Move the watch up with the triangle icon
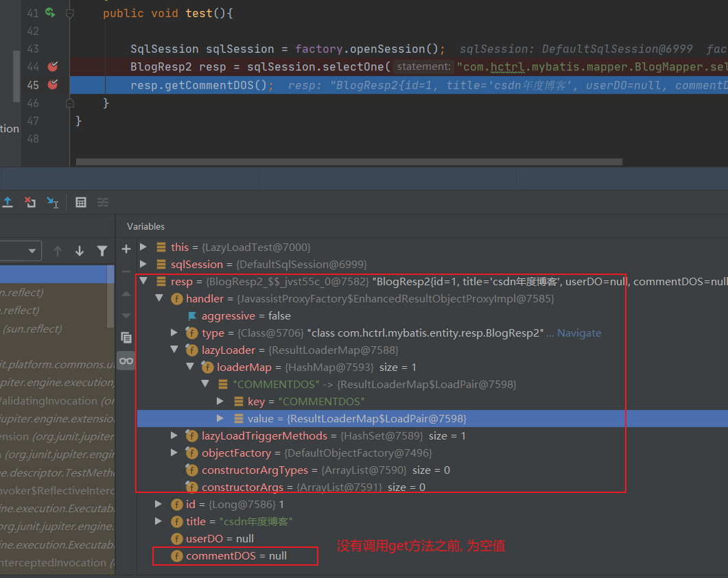728x578 pixels. tap(126, 293)
